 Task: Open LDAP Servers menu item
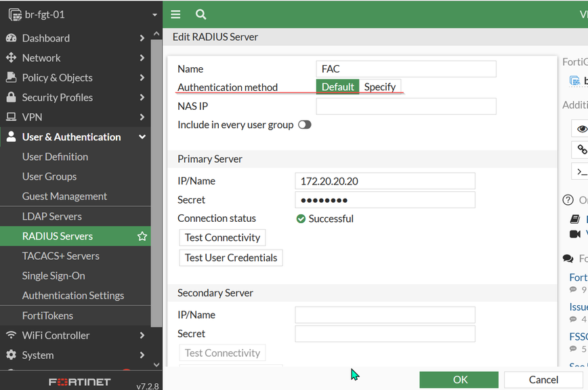[x=51, y=216]
